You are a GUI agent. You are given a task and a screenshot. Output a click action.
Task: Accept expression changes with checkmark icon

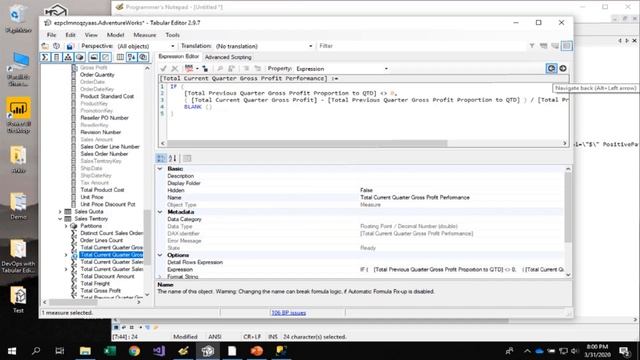(x=163, y=69)
